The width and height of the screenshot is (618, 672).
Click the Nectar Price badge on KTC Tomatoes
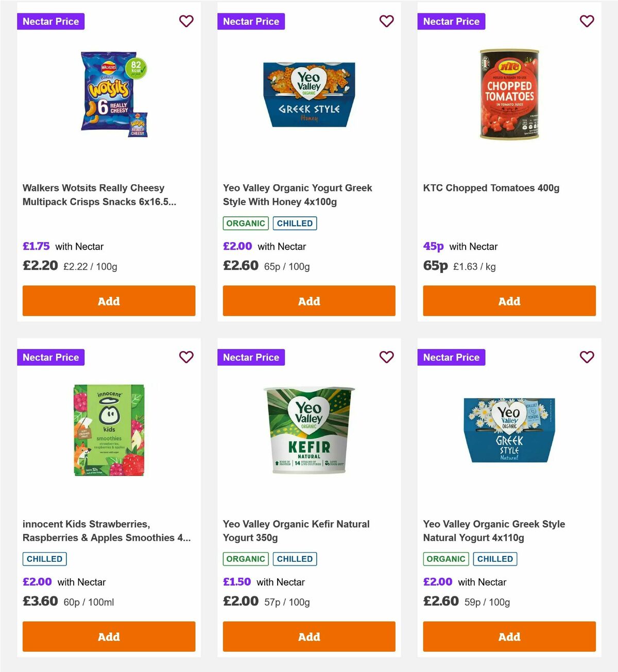[451, 21]
